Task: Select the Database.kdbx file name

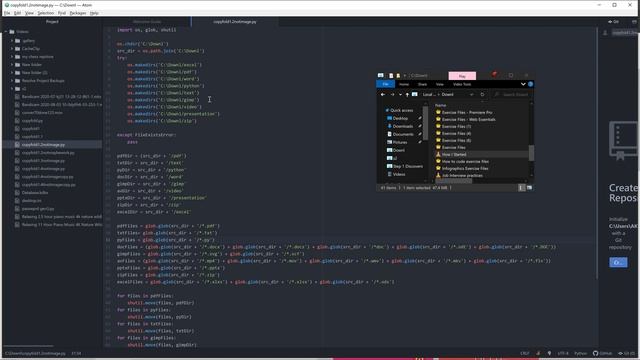Action: pyautogui.click(x=35, y=193)
